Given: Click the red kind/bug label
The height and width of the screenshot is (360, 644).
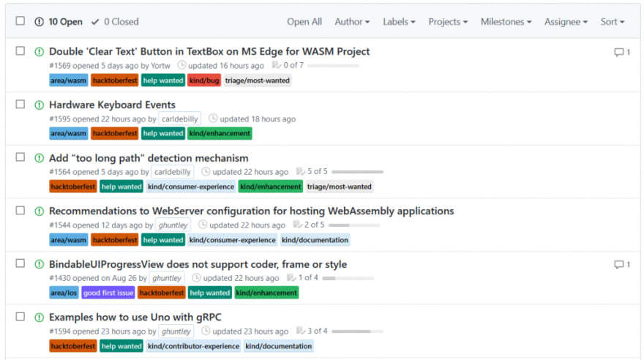Looking at the screenshot, I should [204, 80].
